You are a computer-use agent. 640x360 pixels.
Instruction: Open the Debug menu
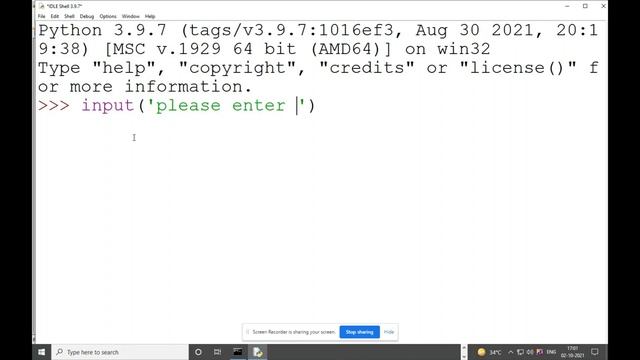click(x=87, y=16)
